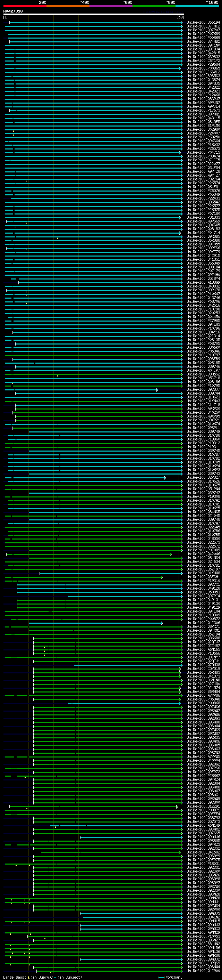Viewport: 222px width, 980px height.
Task: Open hit UniRef100_P07689
Action: (x=203, y=34)
